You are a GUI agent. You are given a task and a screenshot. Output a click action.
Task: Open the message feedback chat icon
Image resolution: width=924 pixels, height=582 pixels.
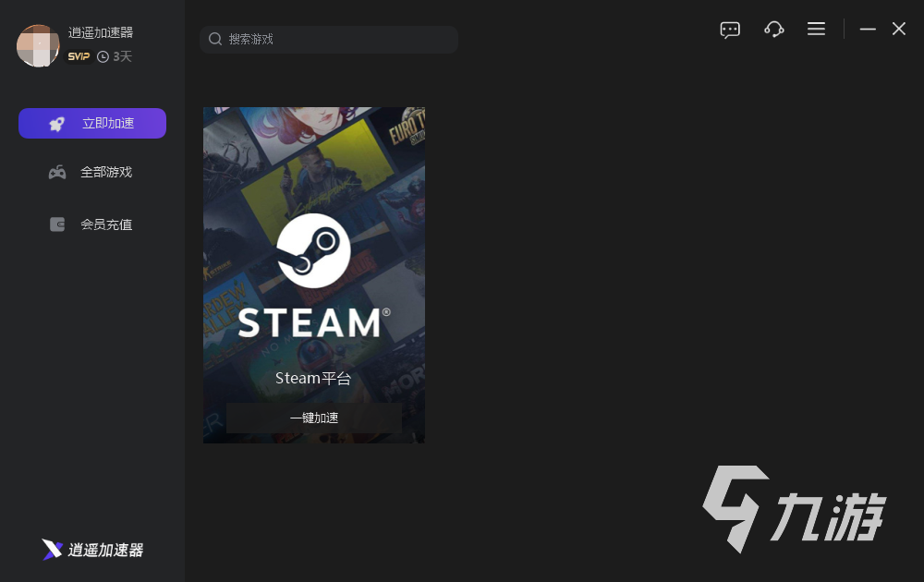click(x=730, y=30)
